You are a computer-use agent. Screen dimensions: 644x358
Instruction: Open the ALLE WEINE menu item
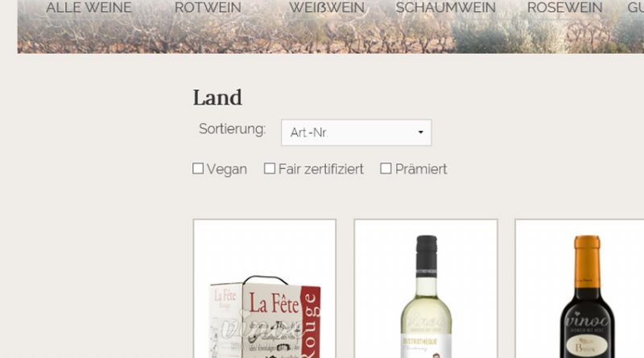(x=89, y=7)
